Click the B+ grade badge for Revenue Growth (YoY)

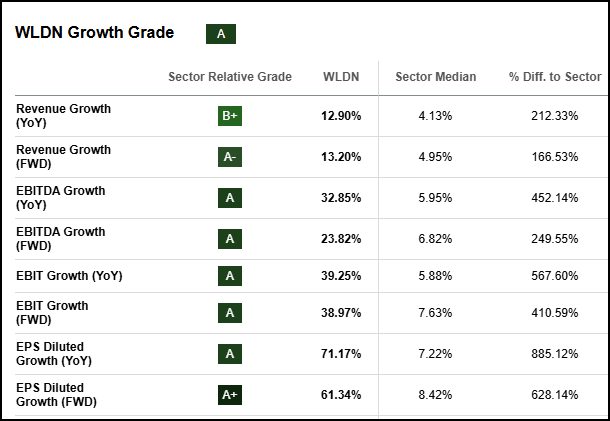(230, 116)
